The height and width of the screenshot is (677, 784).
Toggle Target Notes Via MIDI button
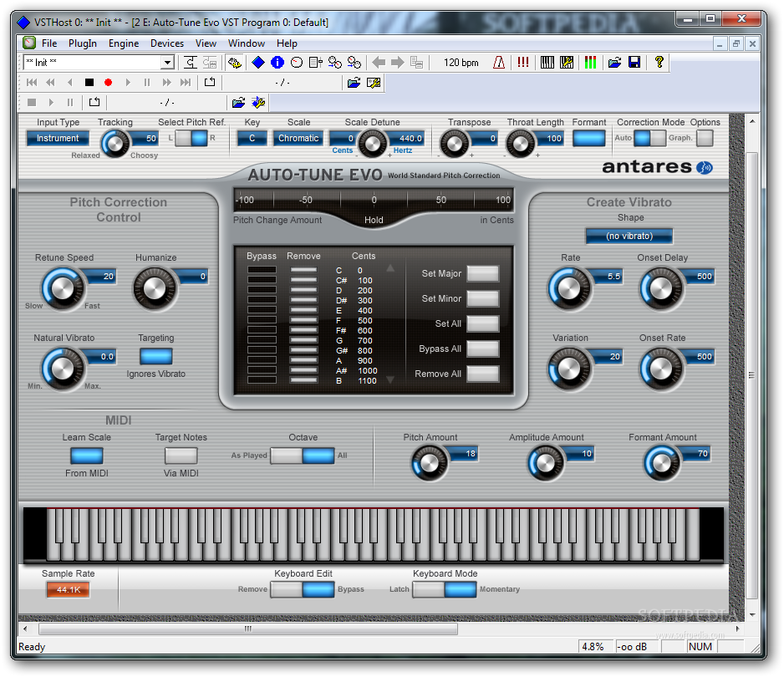click(181, 456)
